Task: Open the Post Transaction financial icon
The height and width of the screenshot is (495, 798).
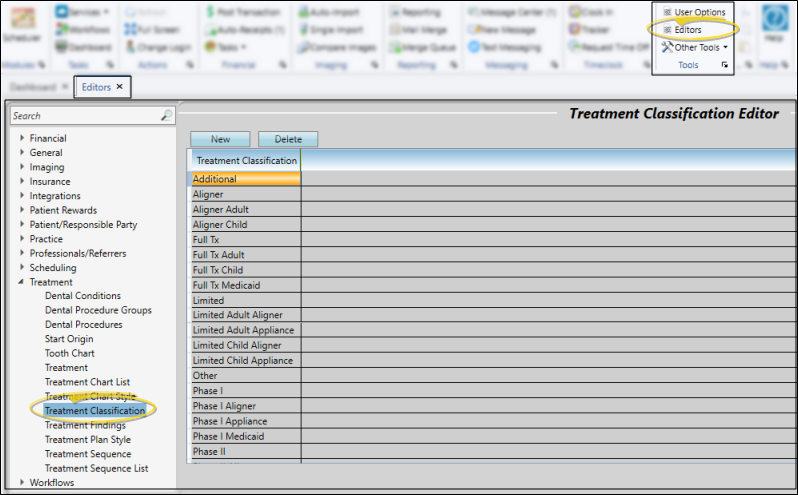Action: click(211, 12)
